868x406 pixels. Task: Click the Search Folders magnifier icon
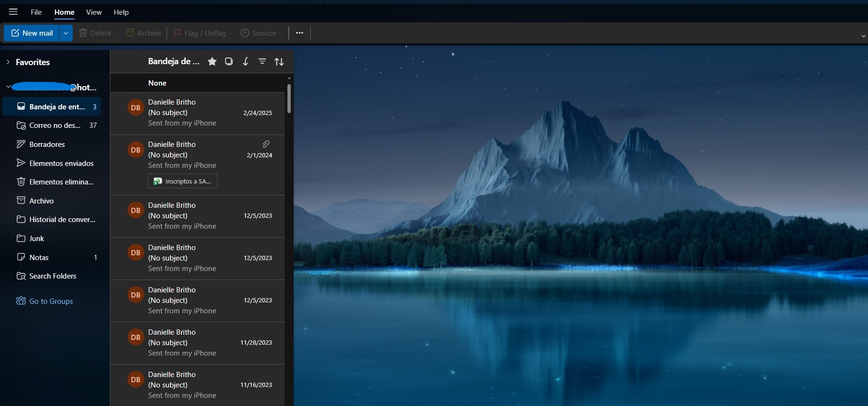tap(21, 276)
